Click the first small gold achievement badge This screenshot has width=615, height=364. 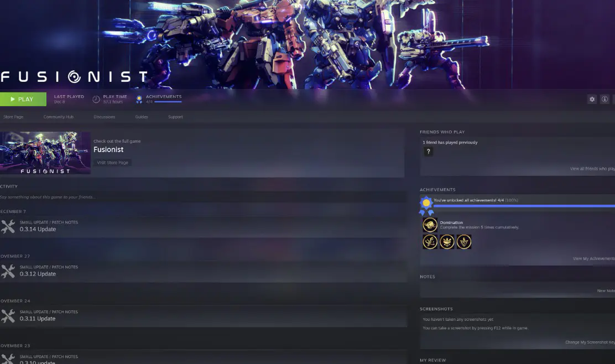tap(430, 242)
